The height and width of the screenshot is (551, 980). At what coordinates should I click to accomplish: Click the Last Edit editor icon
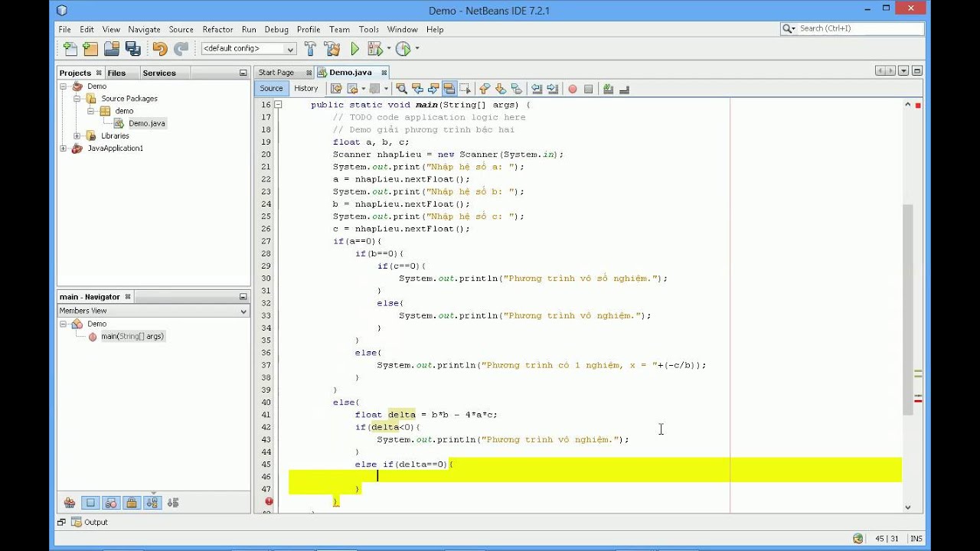click(336, 89)
